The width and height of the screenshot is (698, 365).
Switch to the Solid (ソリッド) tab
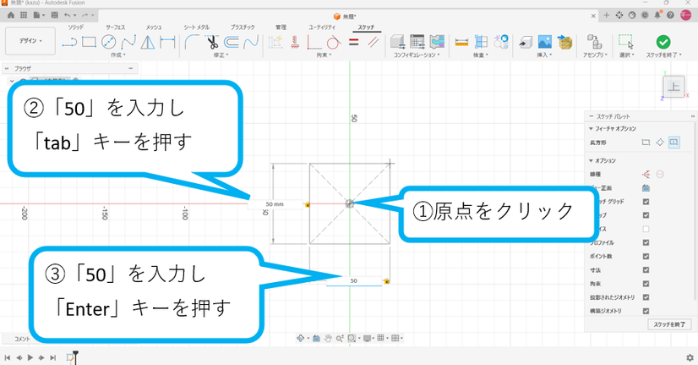(x=76, y=28)
